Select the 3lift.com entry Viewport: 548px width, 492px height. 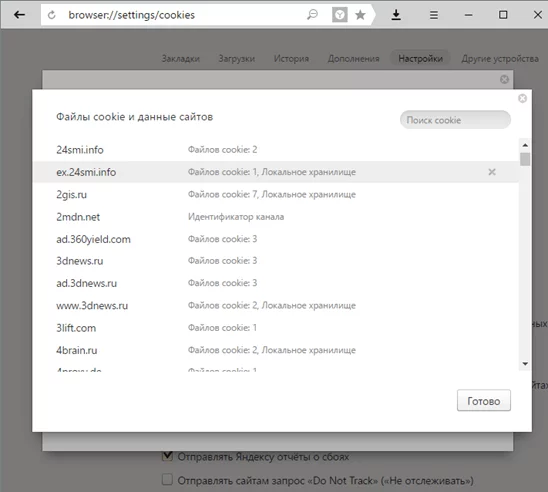pos(275,328)
